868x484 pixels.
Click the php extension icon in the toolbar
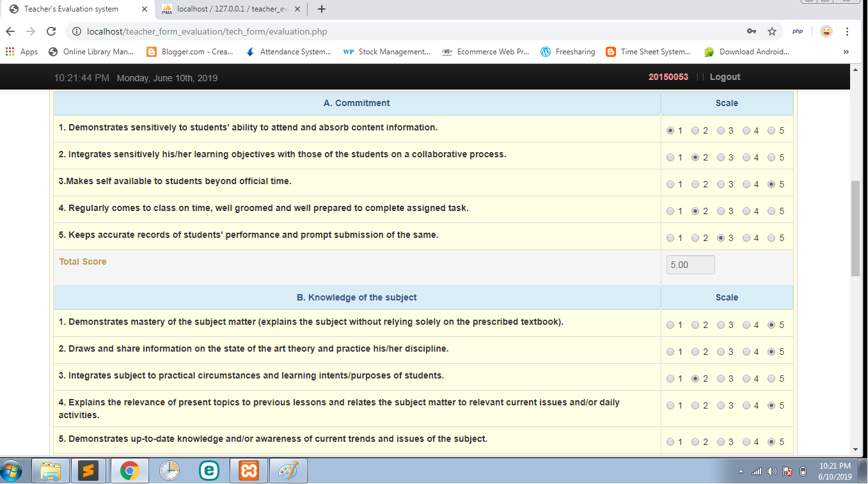point(797,31)
